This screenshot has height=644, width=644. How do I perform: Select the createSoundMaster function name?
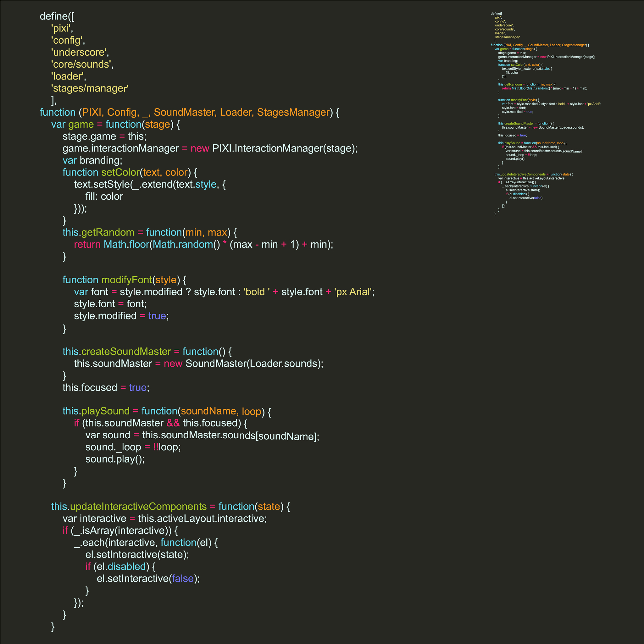[126, 351]
